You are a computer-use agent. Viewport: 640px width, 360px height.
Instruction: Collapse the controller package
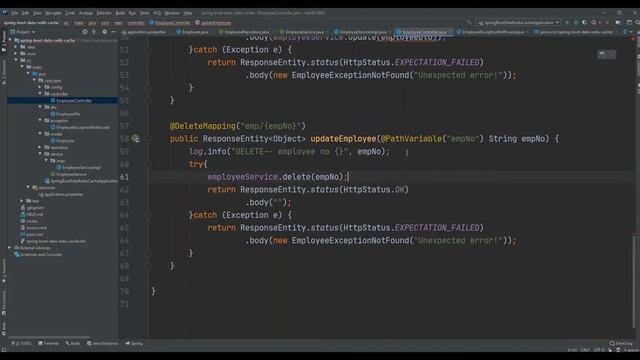[x=40, y=94]
